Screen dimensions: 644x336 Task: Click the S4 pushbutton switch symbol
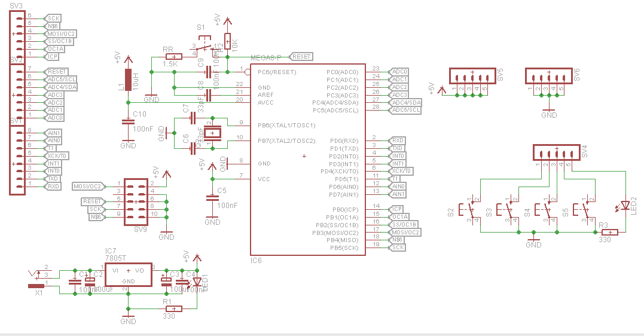coord(547,210)
